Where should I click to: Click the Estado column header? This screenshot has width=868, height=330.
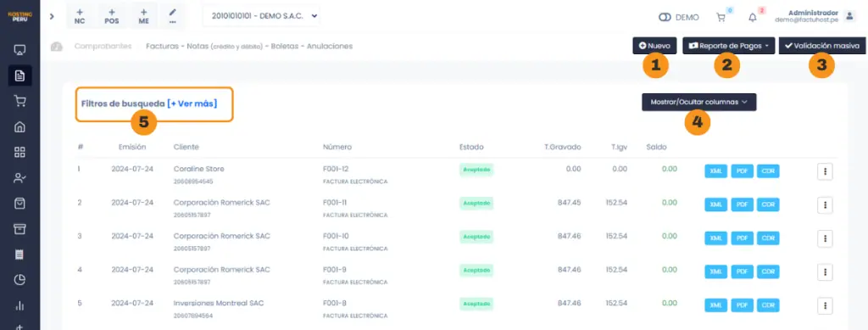471,147
